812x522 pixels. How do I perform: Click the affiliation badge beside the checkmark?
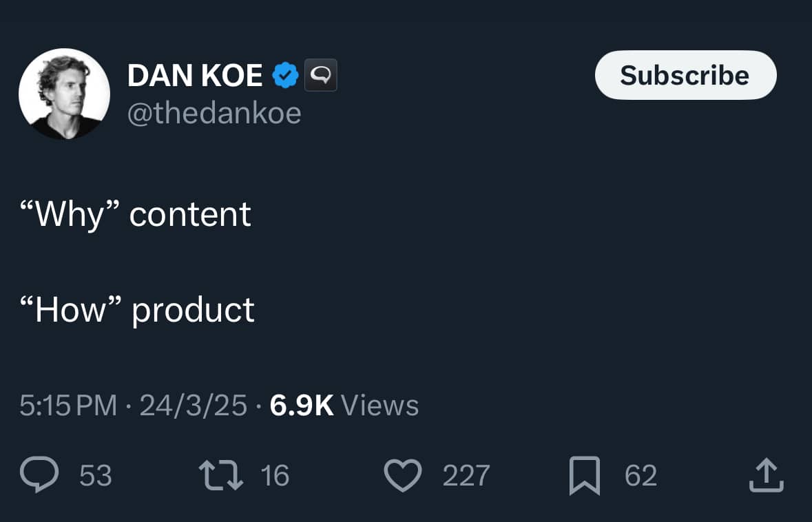click(320, 75)
